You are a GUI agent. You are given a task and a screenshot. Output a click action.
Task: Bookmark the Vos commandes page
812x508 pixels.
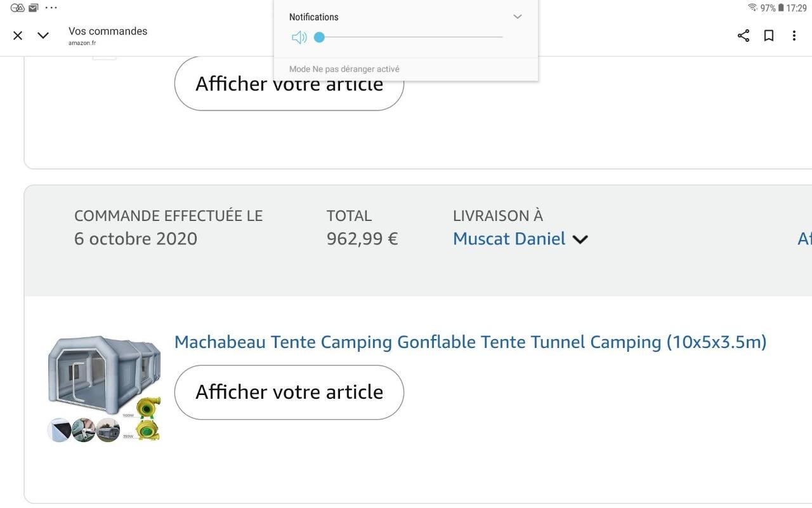coord(769,36)
